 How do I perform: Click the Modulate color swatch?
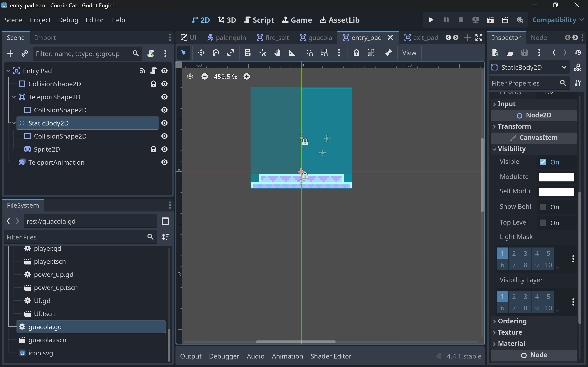pos(556,177)
